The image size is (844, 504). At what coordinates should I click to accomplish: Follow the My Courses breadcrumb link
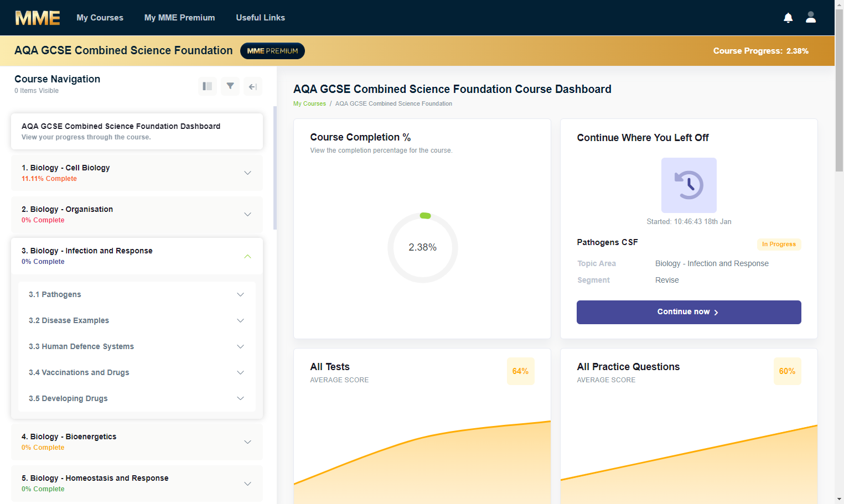[309, 103]
